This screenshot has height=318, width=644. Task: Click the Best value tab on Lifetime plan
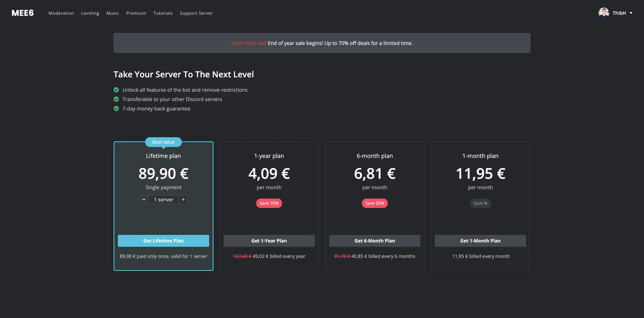(x=163, y=142)
